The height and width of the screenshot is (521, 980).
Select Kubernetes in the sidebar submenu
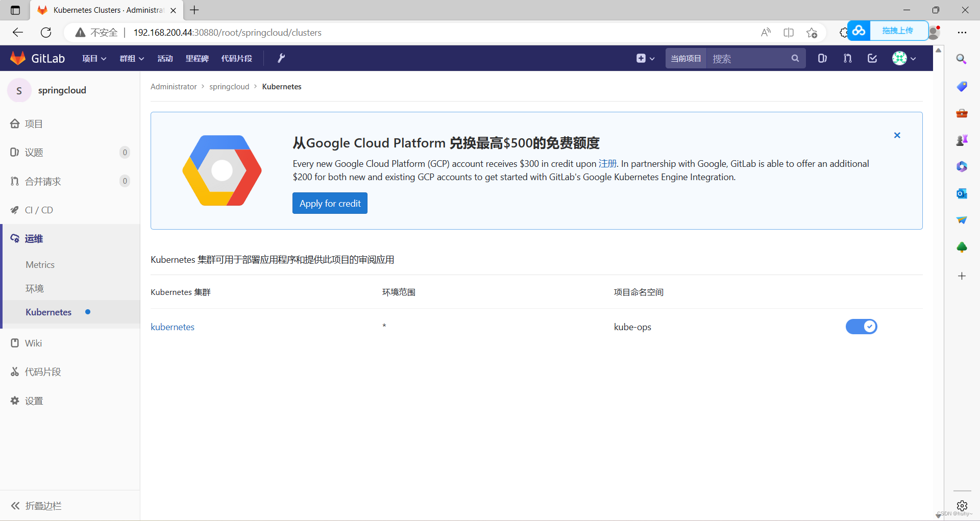(48, 312)
